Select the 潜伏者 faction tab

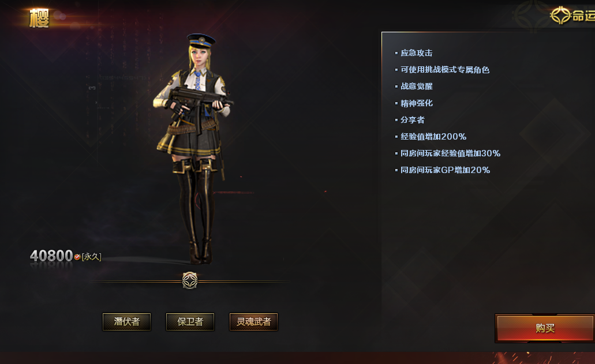[127, 321]
